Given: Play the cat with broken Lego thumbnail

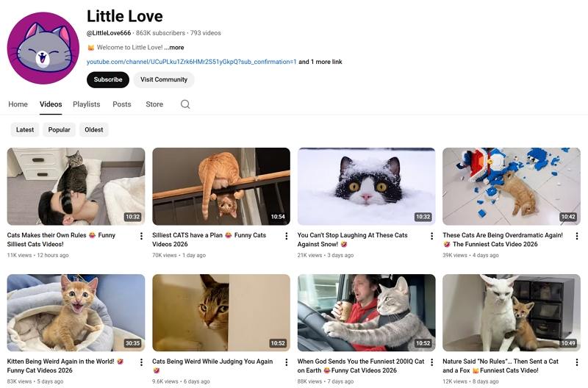Looking at the screenshot, I should [x=512, y=187].
